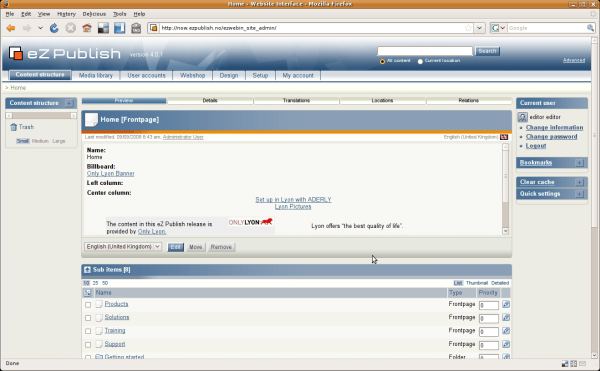Click the Move button

(x=196, y=247)
